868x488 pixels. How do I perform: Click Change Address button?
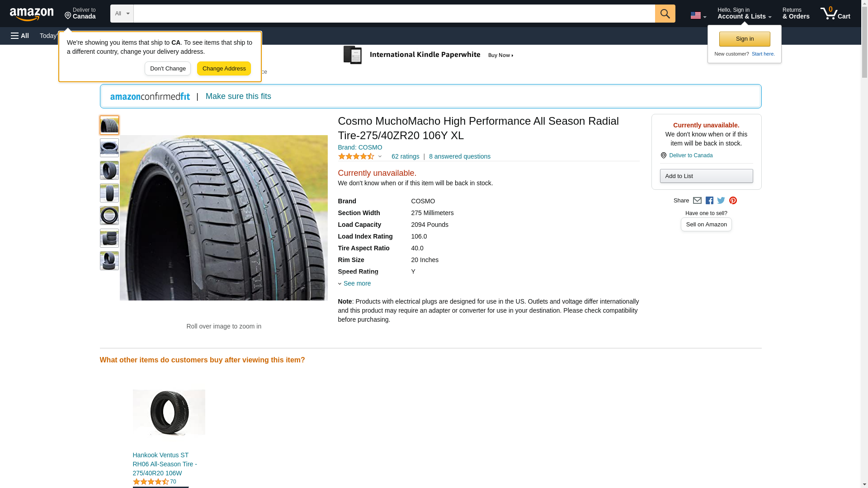pyautogui.click(x=224, y=69)
